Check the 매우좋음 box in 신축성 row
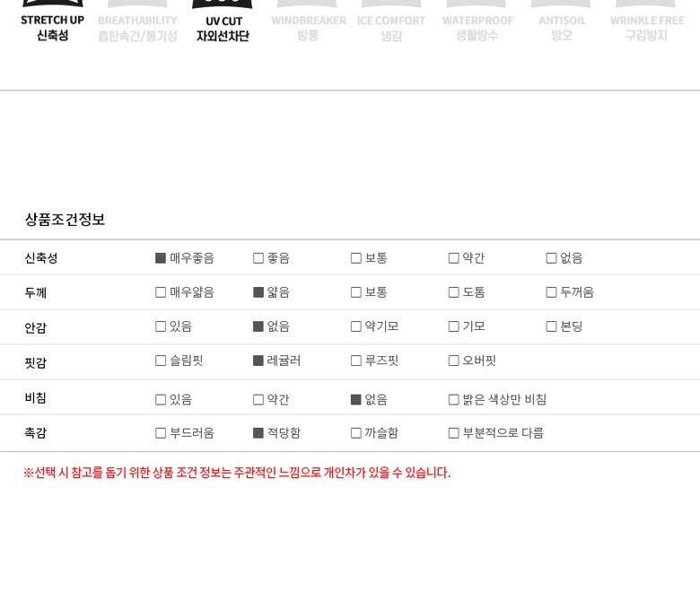 click(161, 258)
